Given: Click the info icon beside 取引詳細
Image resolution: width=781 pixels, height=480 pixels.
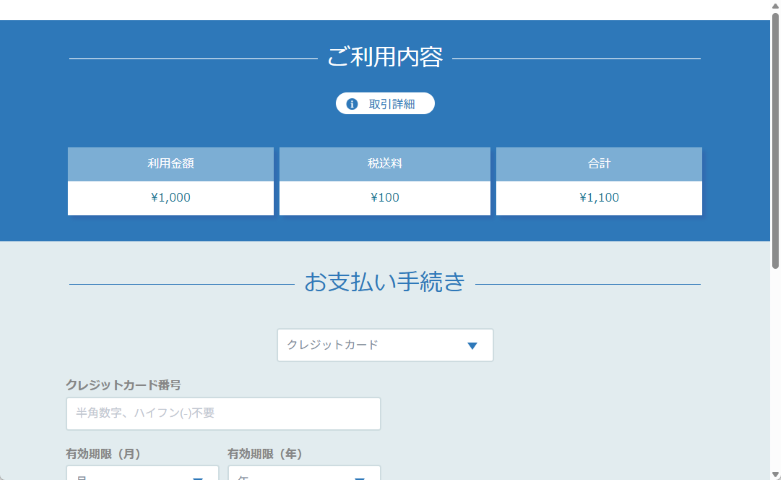Looking at the screenshot, I should pos(352,104).
